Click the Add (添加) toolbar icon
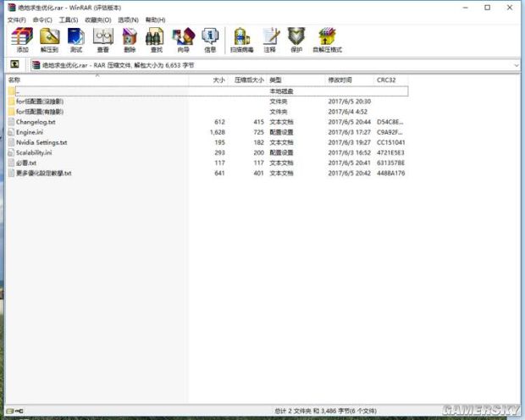 [22, 37]
